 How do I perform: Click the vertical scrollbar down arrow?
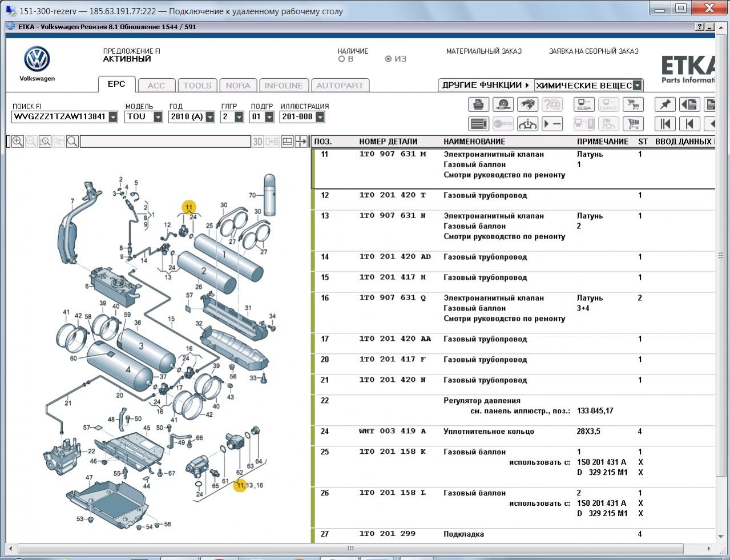pos(721,538)
